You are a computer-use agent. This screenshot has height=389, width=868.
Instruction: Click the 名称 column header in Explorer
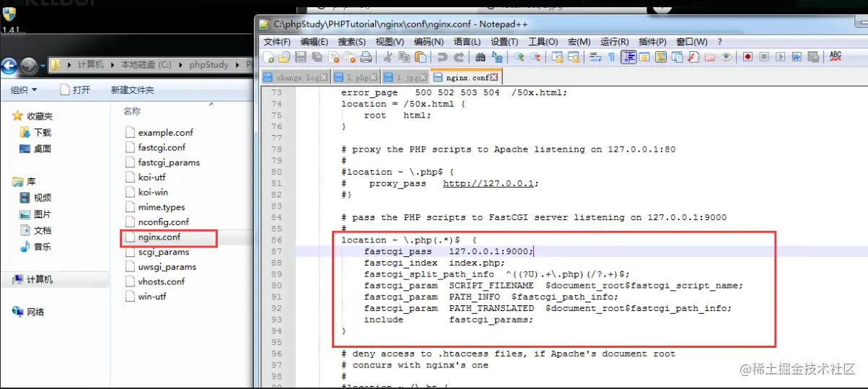132,111
